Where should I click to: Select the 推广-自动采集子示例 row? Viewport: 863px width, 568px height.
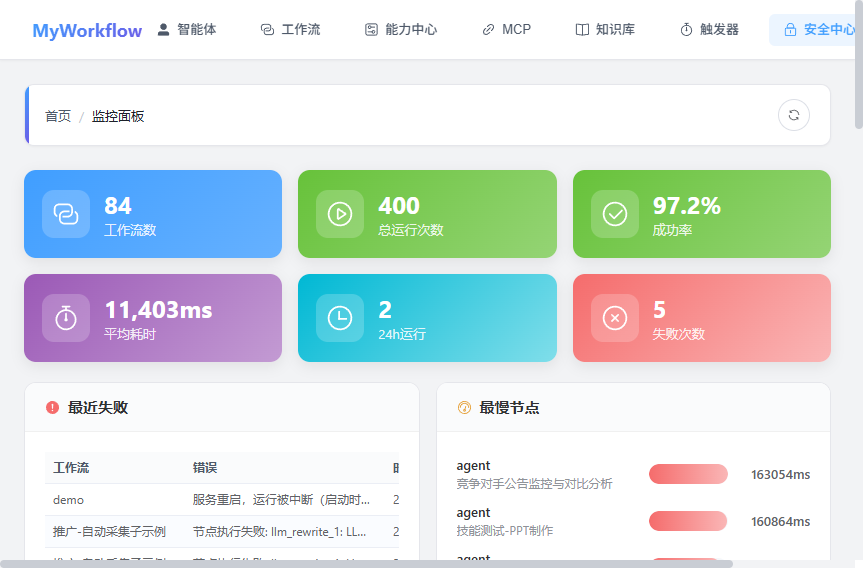click(222, 532)
